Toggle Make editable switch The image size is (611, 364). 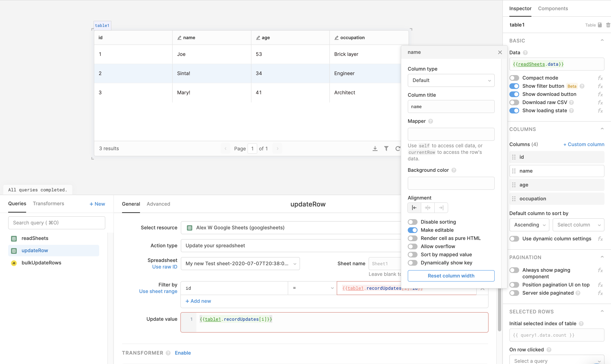[413, 230]
